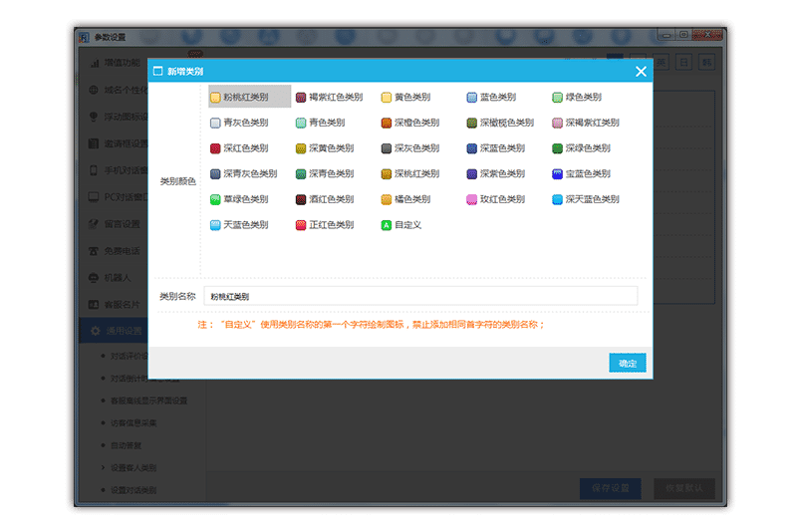Pick the 深褐紫红类别 icon option
Screen dimensions: 797x532
click(x=586, y=123)
